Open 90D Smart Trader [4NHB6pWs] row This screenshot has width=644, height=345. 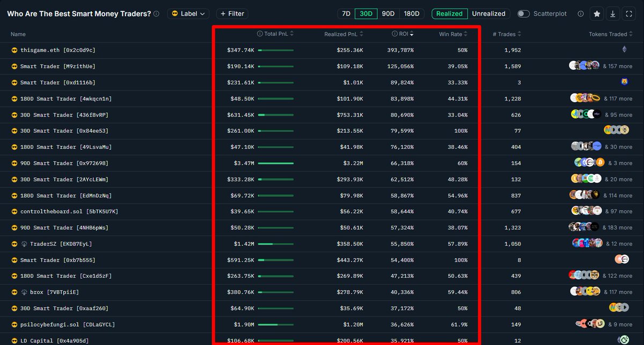point(322,227)
